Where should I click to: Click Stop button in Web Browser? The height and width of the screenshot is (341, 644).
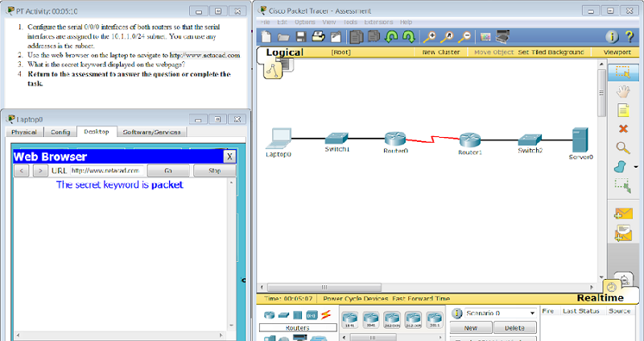[214, 171]
